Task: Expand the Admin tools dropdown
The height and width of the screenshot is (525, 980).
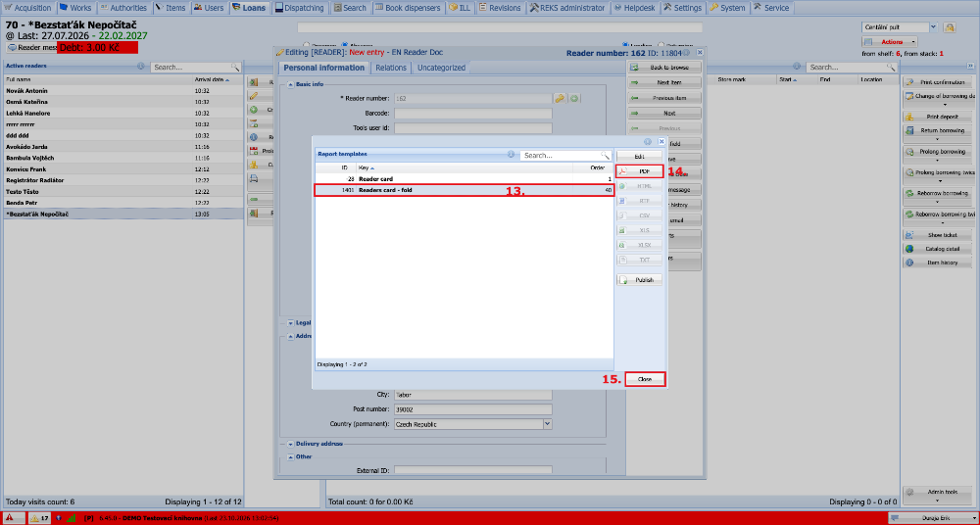Action: [938, 495]
